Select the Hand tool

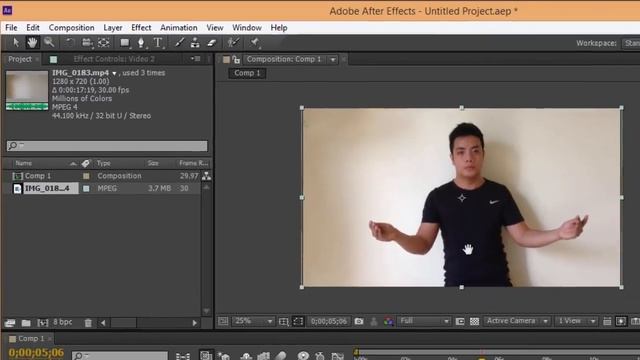32,42
